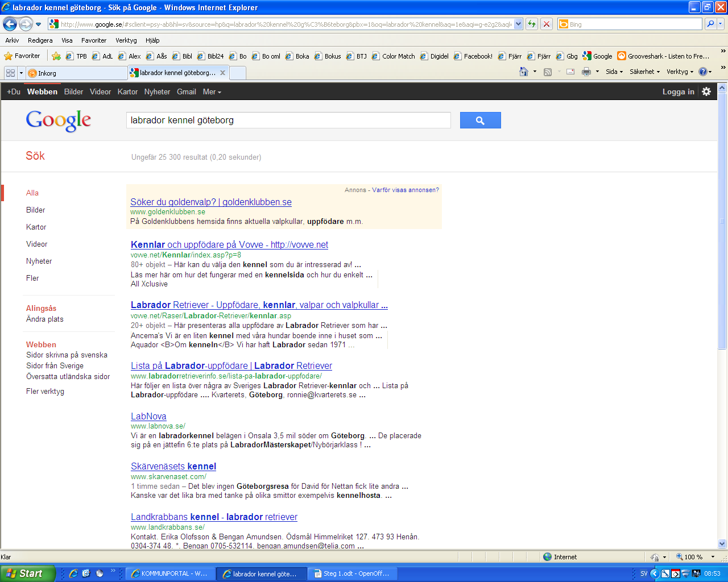The height and width of the screenshot is (582, 728).
Task: Click the Quick Tabs grid icon
Action: coord(10,73)
